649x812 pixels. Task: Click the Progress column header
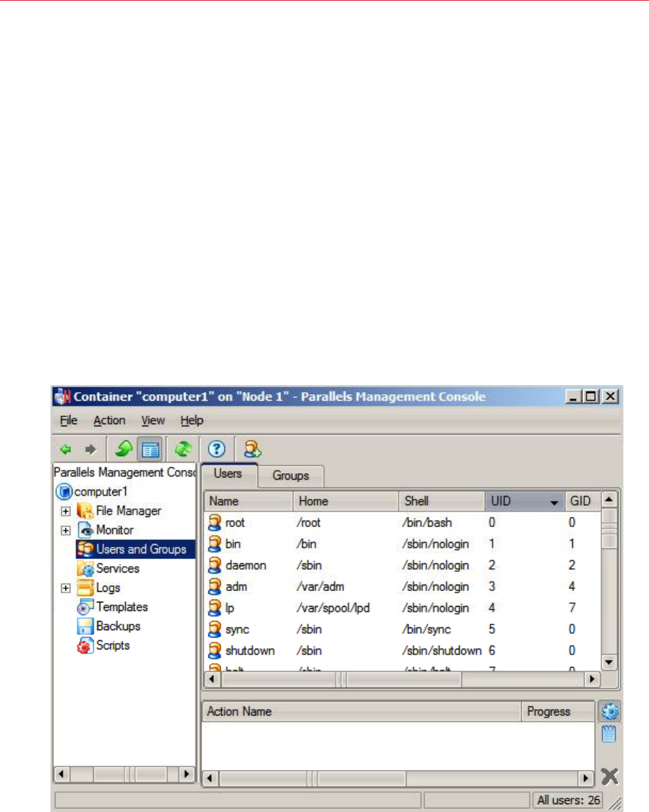click(558, 712)
